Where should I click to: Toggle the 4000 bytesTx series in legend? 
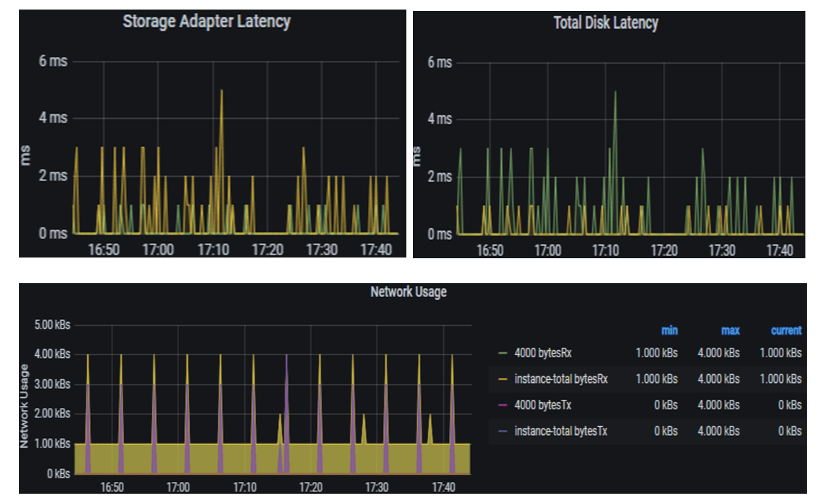coord(543,405)
